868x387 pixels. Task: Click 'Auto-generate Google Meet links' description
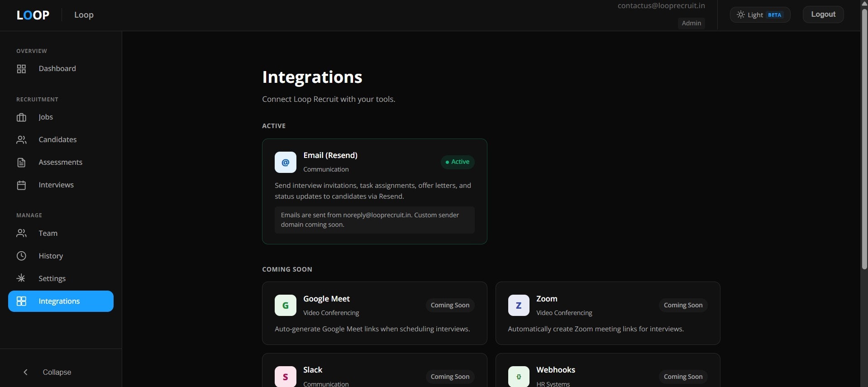pos(372,329)
